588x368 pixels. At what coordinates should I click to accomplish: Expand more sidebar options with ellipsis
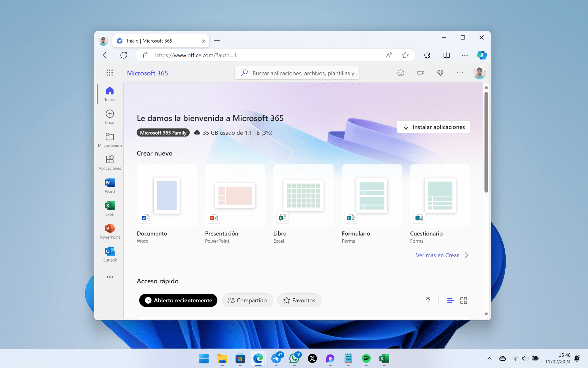click(109, 277)
